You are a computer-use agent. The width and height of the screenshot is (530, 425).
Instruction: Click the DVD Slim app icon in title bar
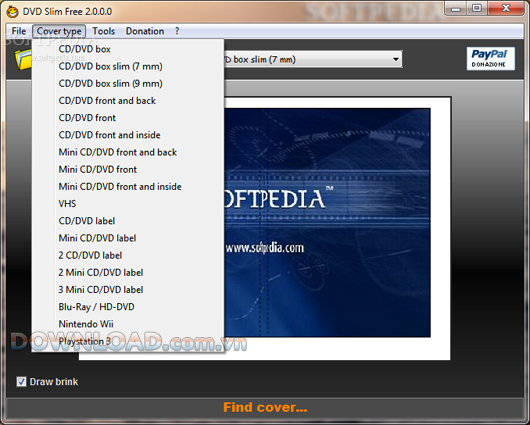(x=13, y=11)
